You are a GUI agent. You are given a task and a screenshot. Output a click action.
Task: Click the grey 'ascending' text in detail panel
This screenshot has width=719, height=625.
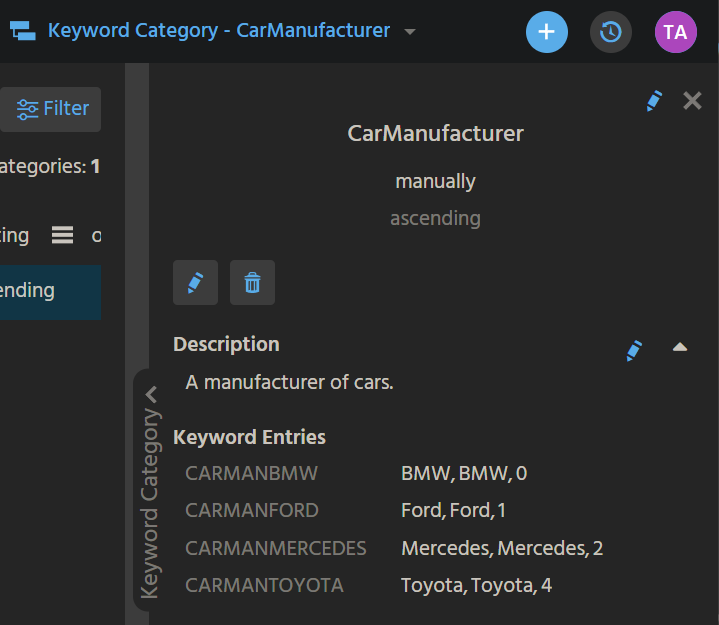tap(435, 218)
